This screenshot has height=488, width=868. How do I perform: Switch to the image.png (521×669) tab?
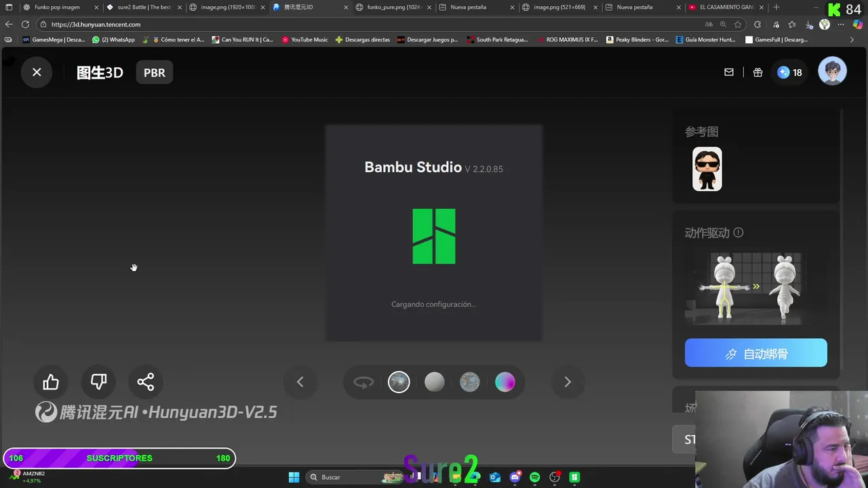(559, 7)
